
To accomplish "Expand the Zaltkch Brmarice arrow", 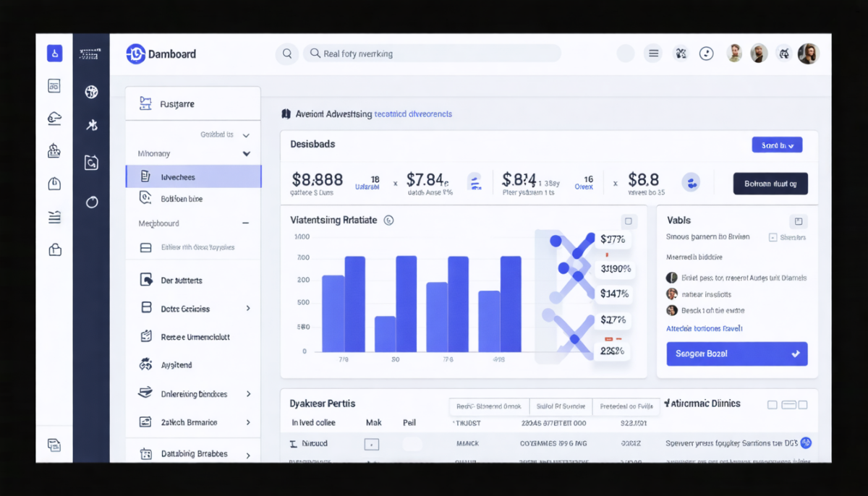I will [x=248, y=422].
